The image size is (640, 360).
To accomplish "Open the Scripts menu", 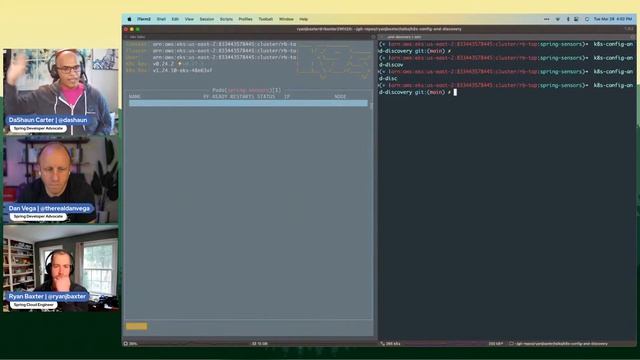I will coord(226,19).
